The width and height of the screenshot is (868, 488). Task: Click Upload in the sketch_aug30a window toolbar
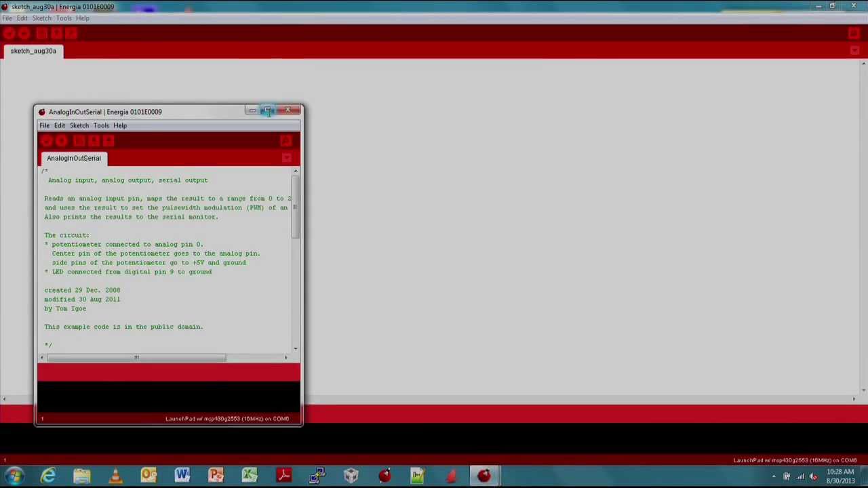coord(24,34)
